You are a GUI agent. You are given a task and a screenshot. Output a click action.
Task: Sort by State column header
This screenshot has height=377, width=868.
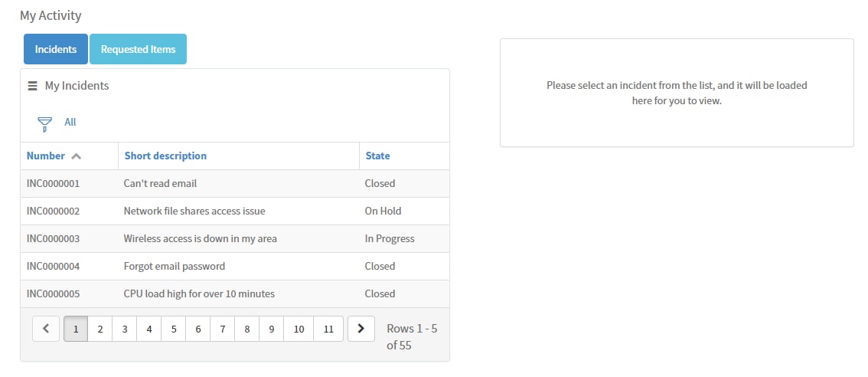[377, 156]
